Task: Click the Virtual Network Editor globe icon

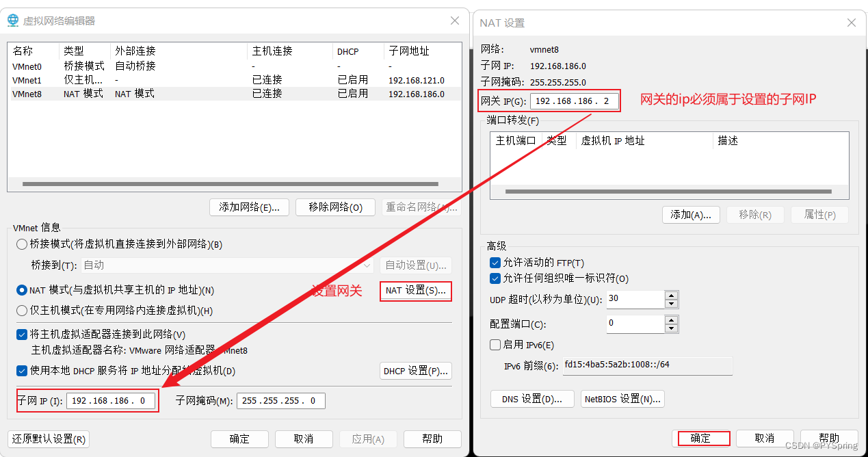Action: pyautogui.click(x=13, y=21)
